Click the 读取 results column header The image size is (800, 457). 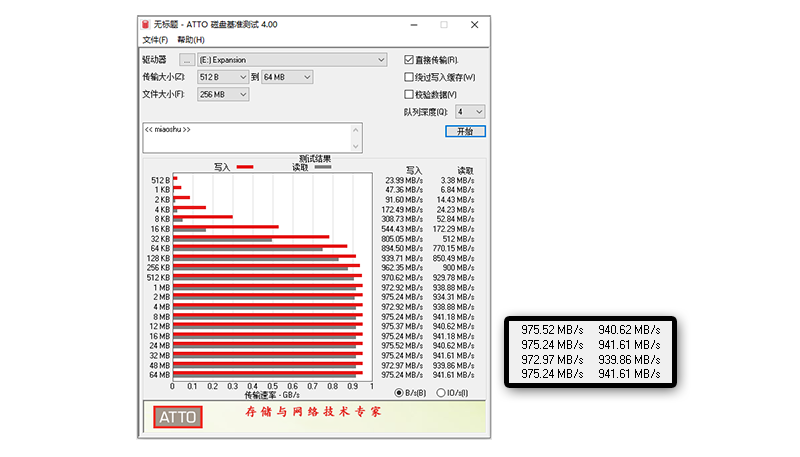click(x=465, y=170)
